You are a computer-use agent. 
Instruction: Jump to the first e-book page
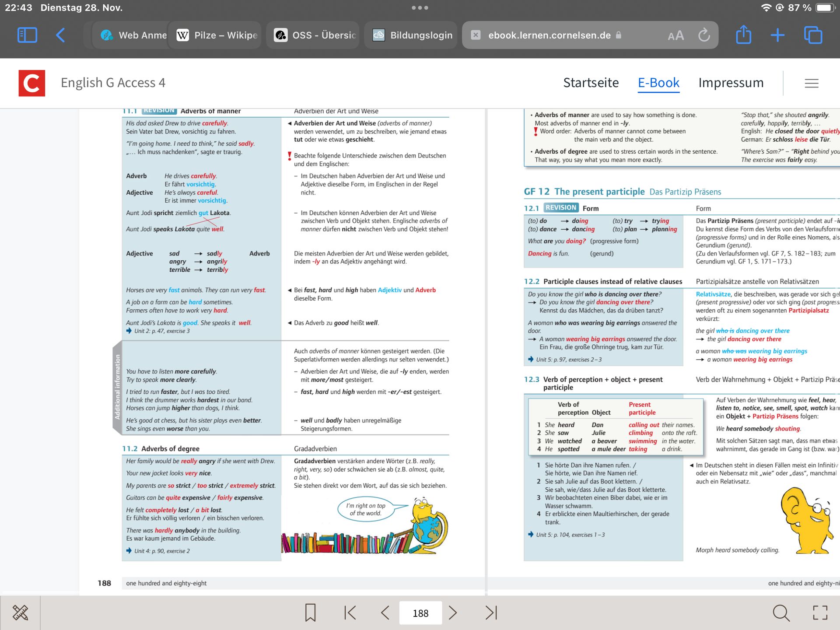point(350,612)
